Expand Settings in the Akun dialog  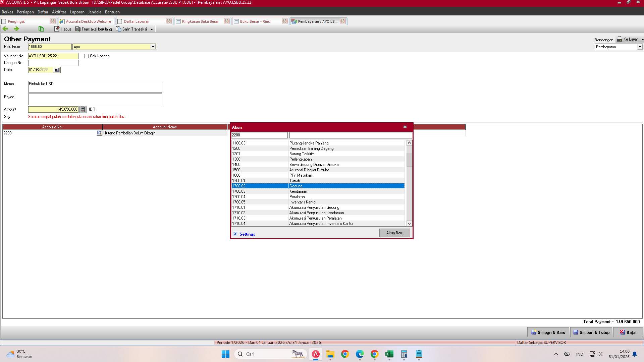(247, 234)
